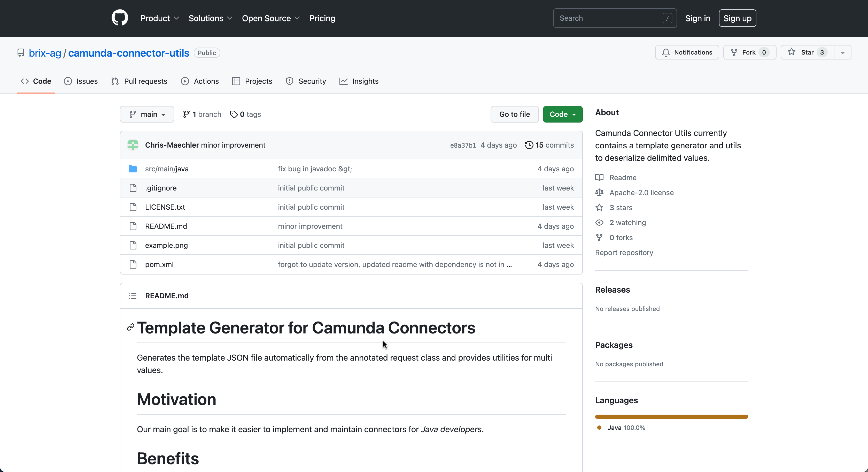Click the Java language bar
Viewport: 868px width, 472px height.
click(x=671, y=417)
